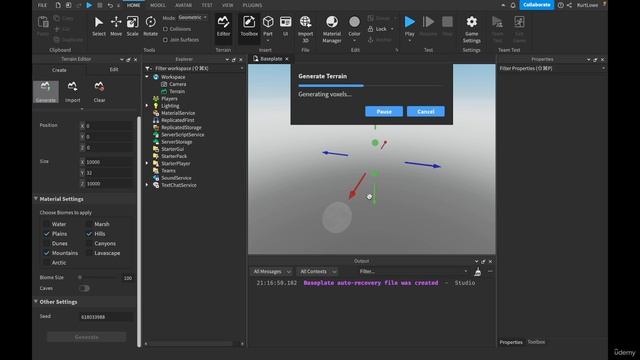The width and height of the screenshot is (640, 360).
Task: Collapse the Material Settings section
Action: pos(36,199)
